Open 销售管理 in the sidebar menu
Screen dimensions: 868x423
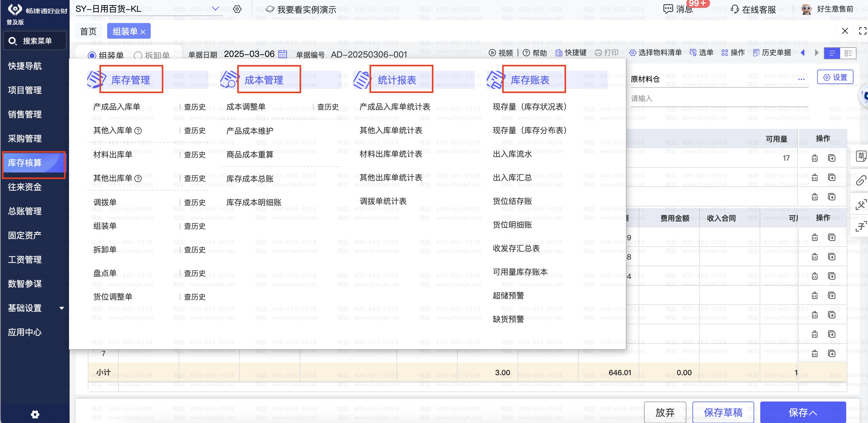25,114
